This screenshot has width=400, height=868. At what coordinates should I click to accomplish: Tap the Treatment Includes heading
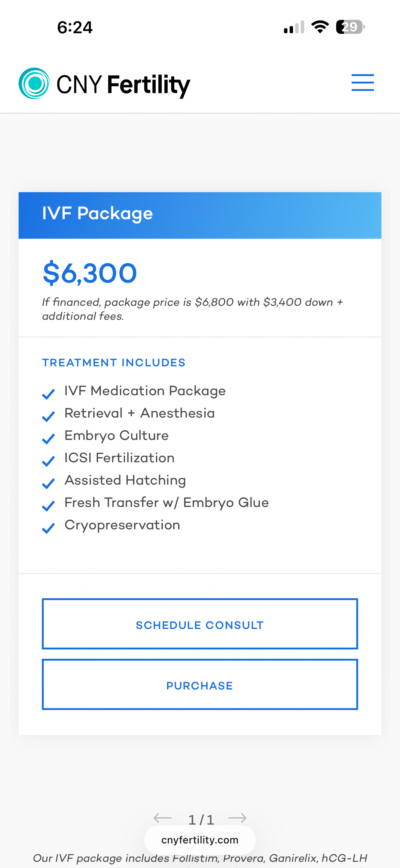click(x=114, y=363)
